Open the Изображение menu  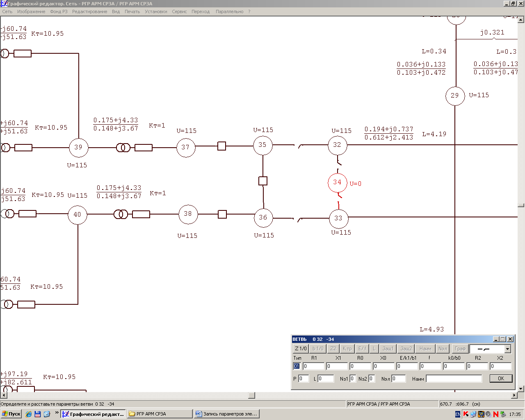tap(31, 11)
